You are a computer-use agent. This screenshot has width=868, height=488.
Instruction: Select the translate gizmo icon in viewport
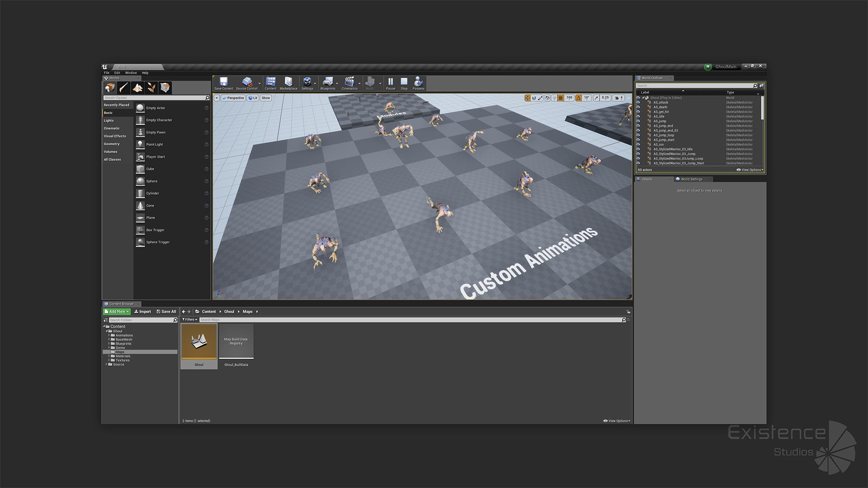coord(528,98)
